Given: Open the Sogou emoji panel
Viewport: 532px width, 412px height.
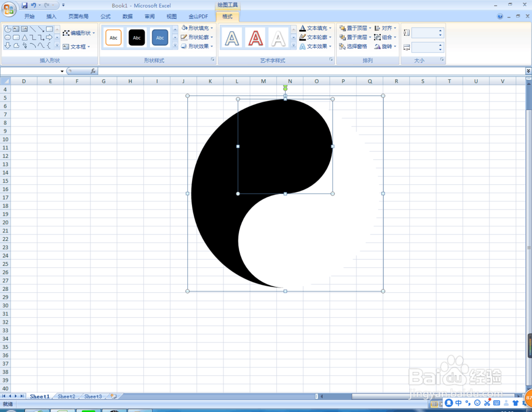Looking at the screenshot, I should coord(477,403).
